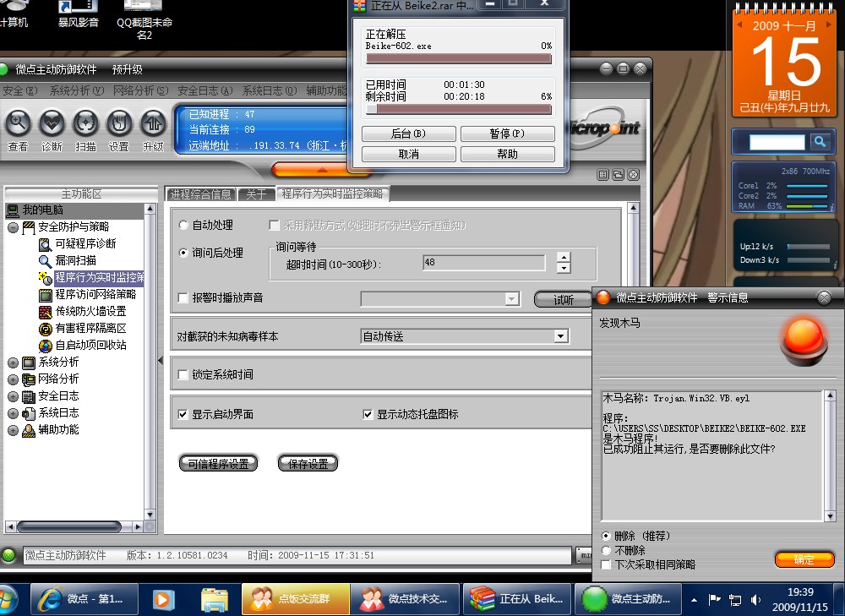This screenshot has width=845, height=616.
Task: Expand 网络分析 tree node
Action: (14, 379)
